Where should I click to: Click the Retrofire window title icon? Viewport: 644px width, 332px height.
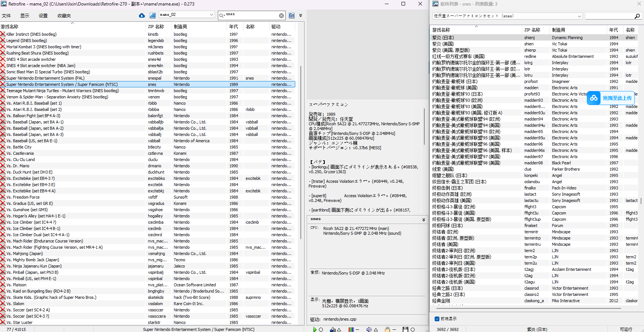[x=4, y=4]
